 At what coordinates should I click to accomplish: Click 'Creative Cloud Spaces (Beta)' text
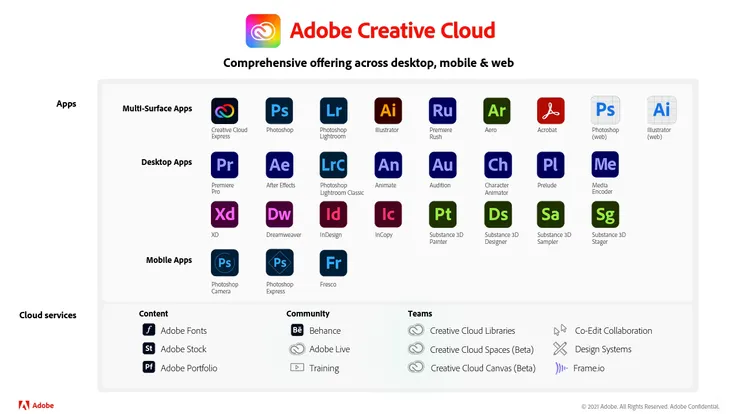(482, 350)
